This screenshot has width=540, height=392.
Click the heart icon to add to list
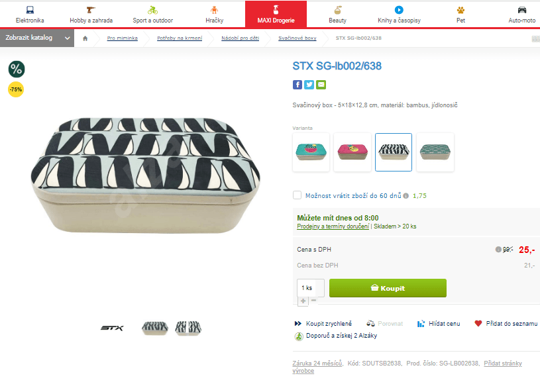point(478,324)
